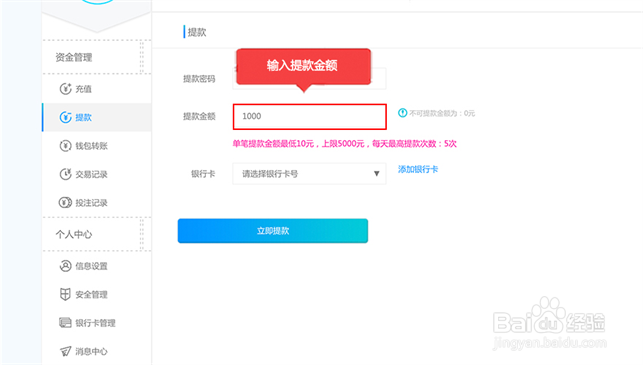Click the 钱包转账 wallet transfer icon
Screen dimensions: 643x365
click(66, 146)
